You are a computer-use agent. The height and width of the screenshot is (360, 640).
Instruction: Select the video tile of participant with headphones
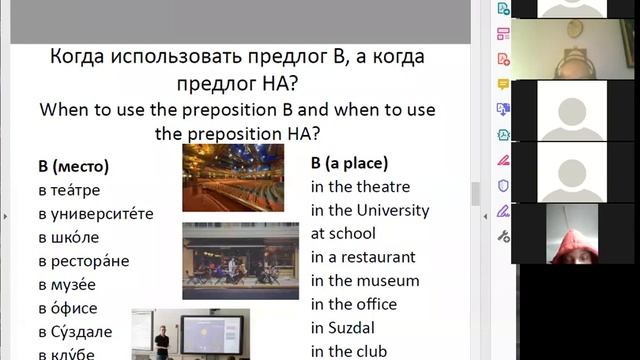(573, 49)
